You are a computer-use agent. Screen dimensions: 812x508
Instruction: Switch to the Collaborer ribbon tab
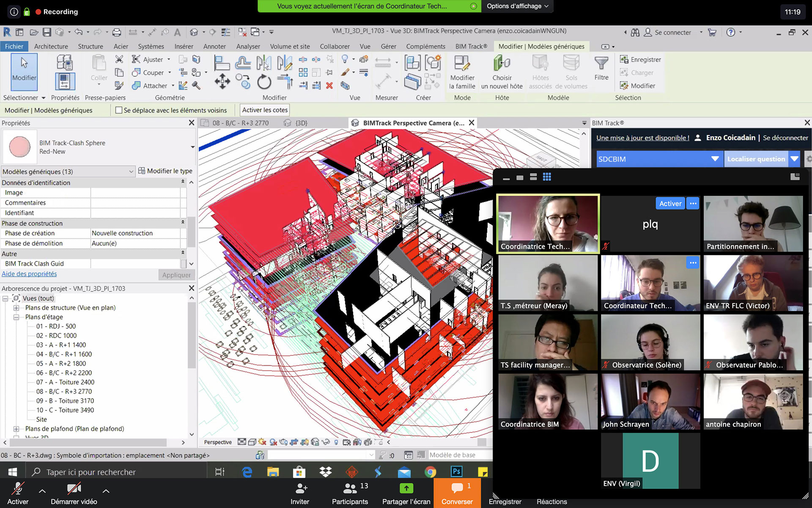335,46
